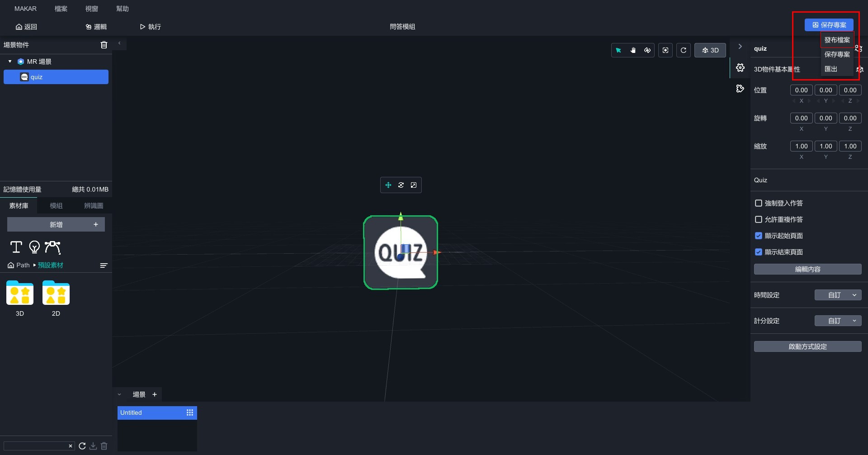Activate the arrow selection tool

(x=618, y=50)
